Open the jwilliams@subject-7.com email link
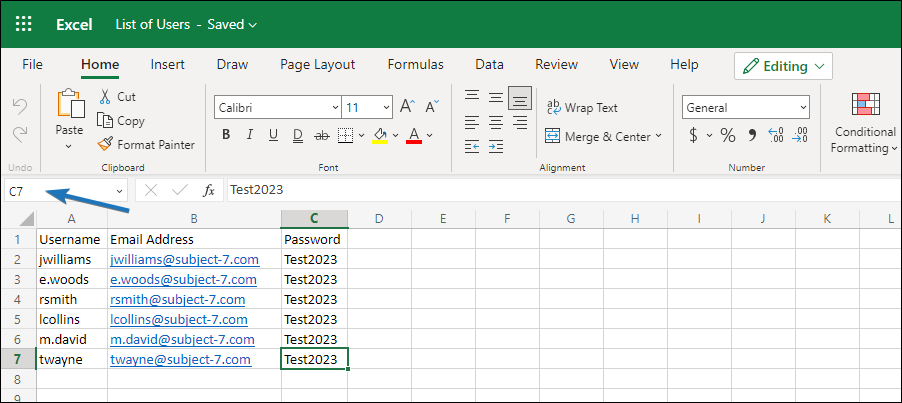 (184, 259)
